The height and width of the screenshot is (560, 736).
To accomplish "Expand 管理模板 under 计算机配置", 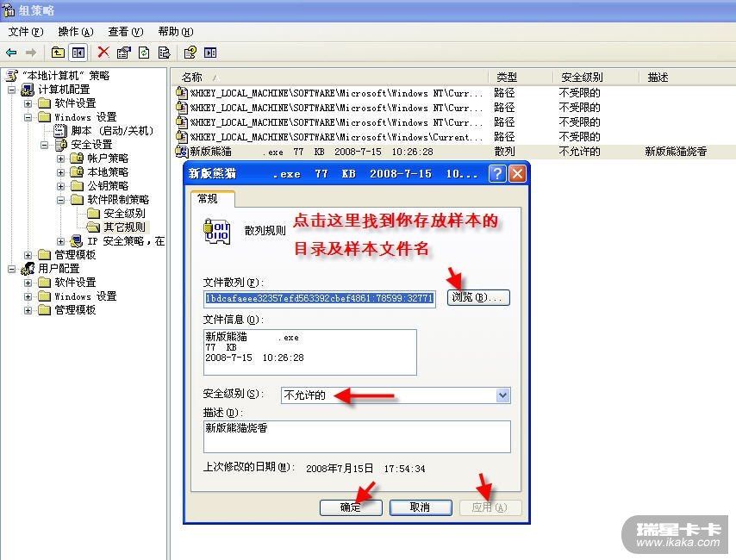I will point(28,255).
